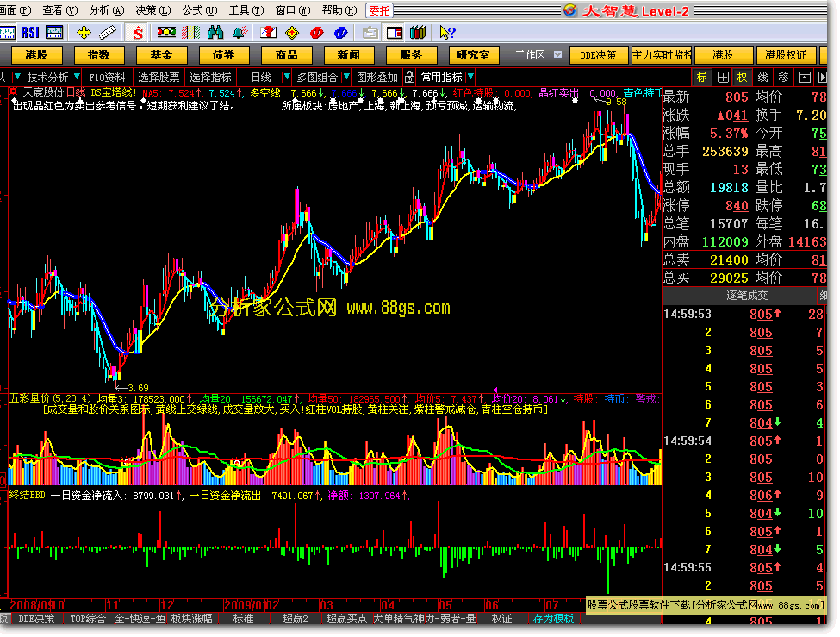This screenshot has width=840, height=637.
Task: Click the window layout panel icon
Action: click(x=395, y=33)
